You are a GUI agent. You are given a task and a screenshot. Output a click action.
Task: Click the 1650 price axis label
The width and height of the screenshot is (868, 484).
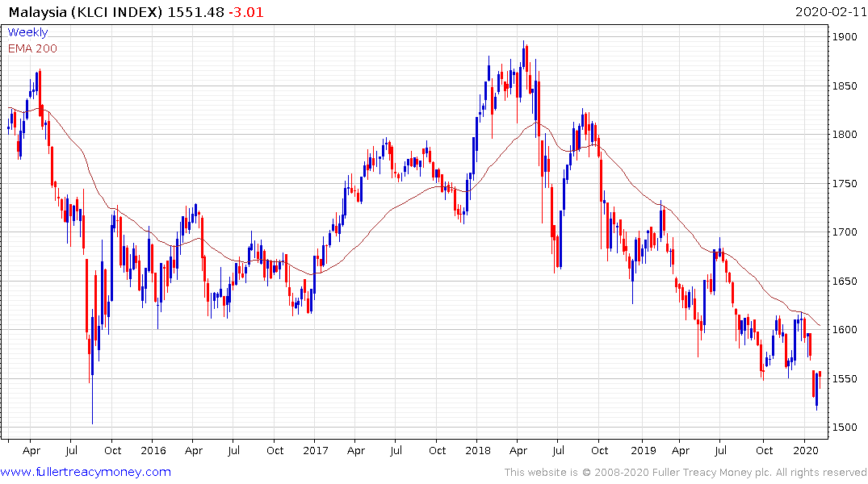(x=845, y=281)
